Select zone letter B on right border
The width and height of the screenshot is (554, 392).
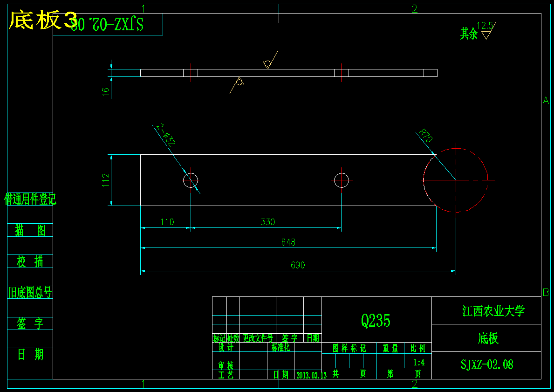(x=546, y=292)
